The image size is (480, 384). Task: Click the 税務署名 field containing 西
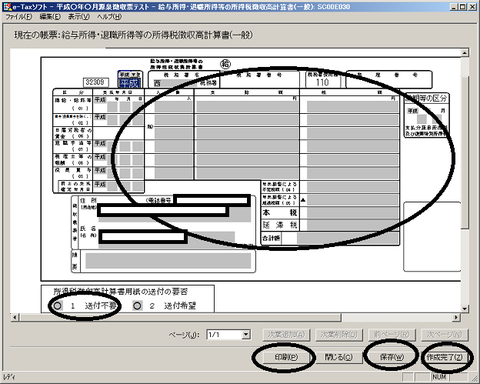pos(175,83)
